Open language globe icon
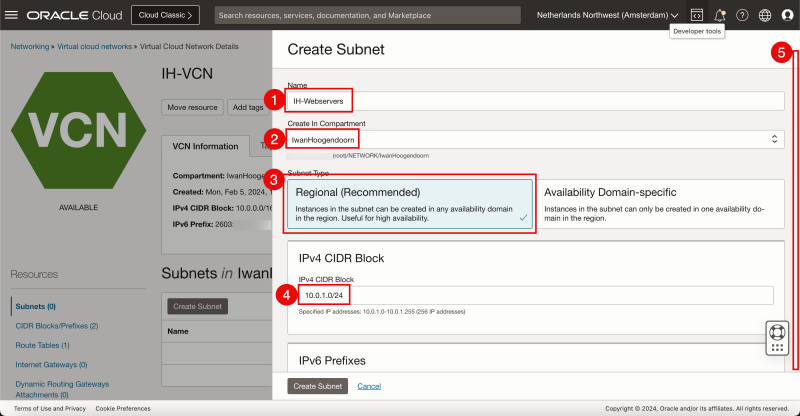Viewport: 800px width, 416px height. pos(765,15)
